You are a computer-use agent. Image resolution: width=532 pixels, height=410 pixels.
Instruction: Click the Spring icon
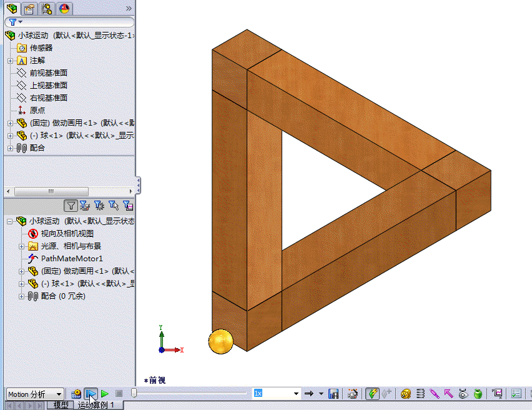(420, 394)
